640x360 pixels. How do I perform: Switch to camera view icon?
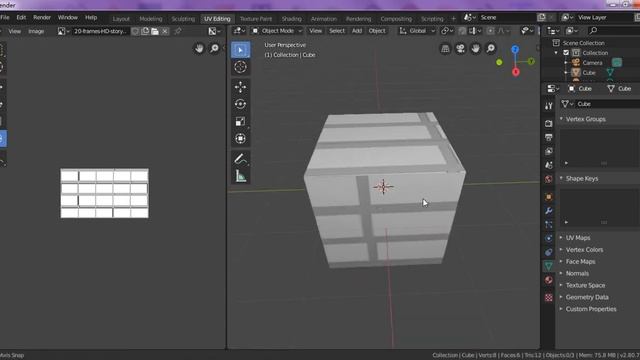[460, 49]
